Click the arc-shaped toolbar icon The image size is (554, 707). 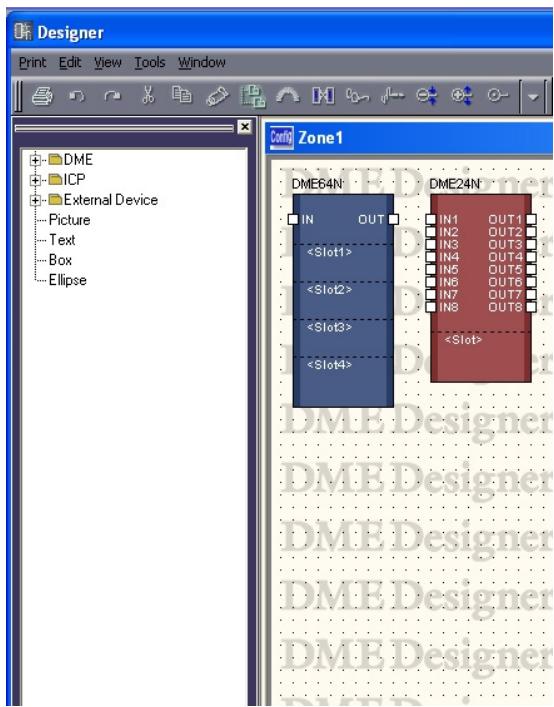click(288, 96)
